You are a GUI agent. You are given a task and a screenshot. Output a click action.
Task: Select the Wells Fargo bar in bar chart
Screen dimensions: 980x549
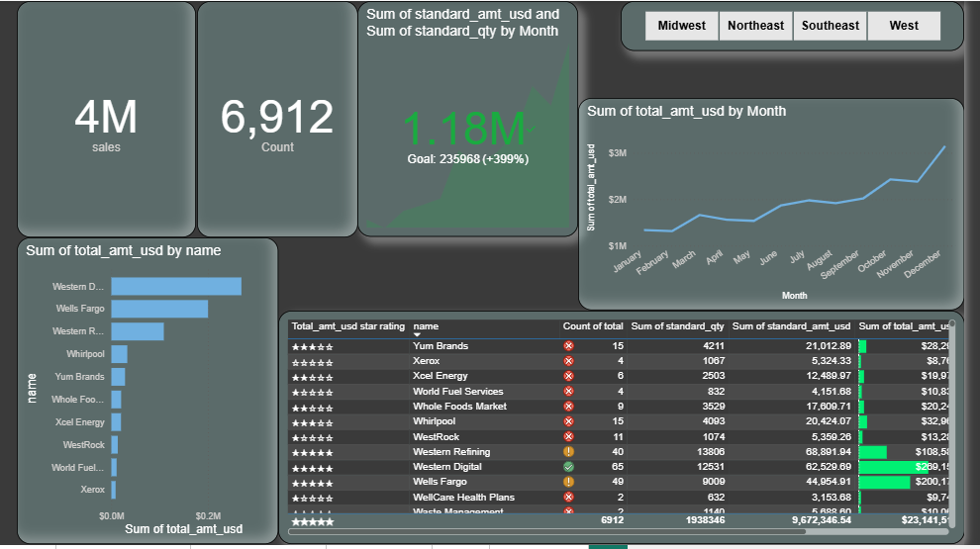(x=160, y=309)
